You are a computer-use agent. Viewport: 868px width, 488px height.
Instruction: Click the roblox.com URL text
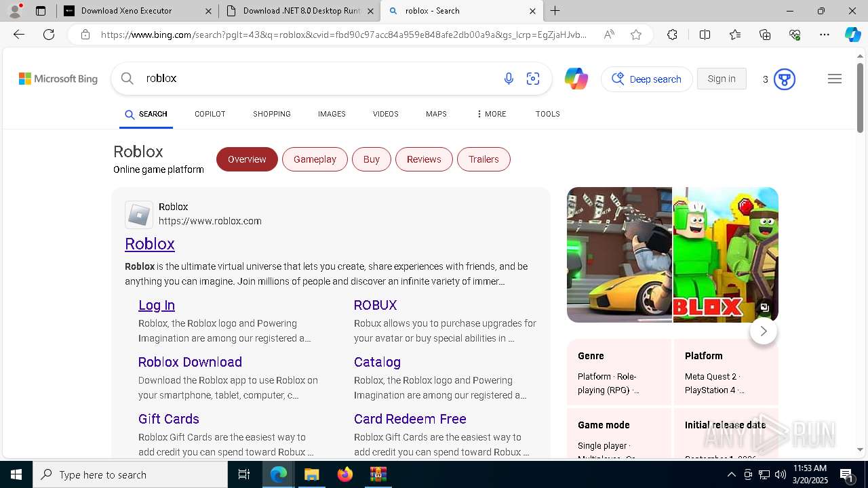click(210, 221)
